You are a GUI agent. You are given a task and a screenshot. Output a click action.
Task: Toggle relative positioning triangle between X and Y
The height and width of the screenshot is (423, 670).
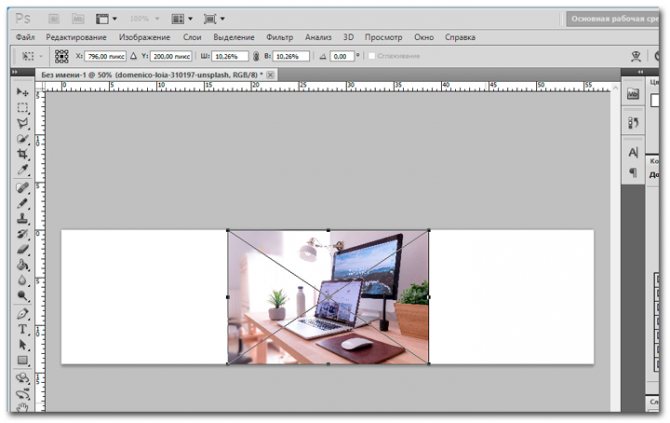pyautogui.click(x=134, y=56)
